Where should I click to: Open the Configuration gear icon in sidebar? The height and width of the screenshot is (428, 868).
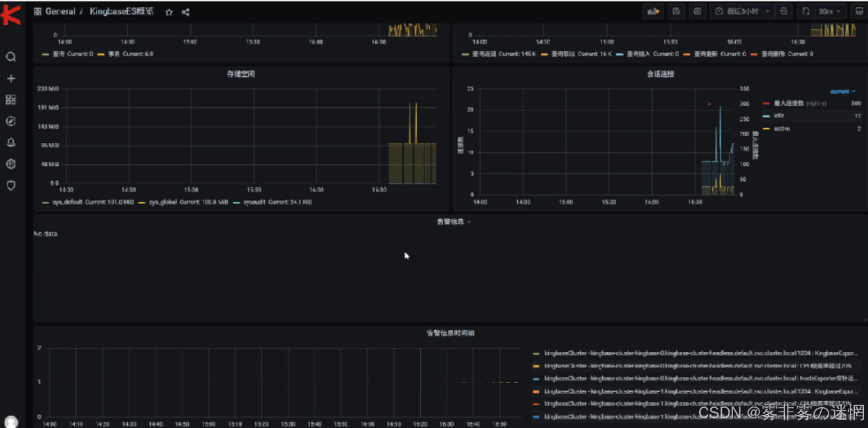click(x=10, y=164)
